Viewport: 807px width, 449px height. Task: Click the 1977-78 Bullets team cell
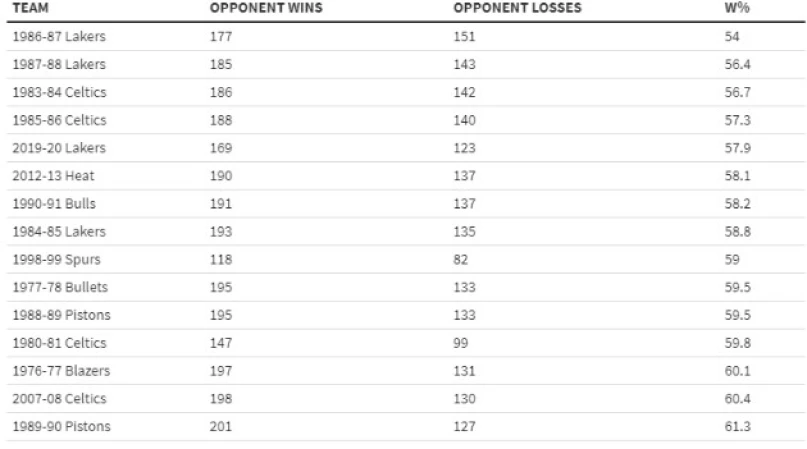[60, 288]
